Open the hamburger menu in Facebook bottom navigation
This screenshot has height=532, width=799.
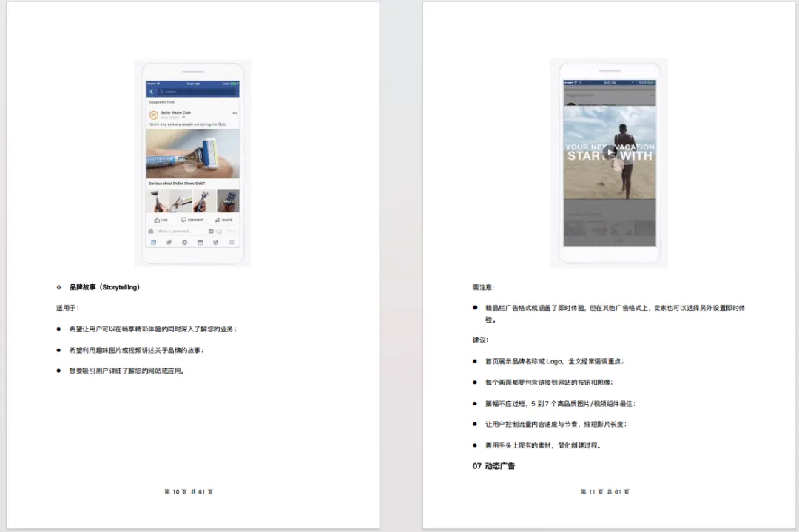[x=230, y=243]
